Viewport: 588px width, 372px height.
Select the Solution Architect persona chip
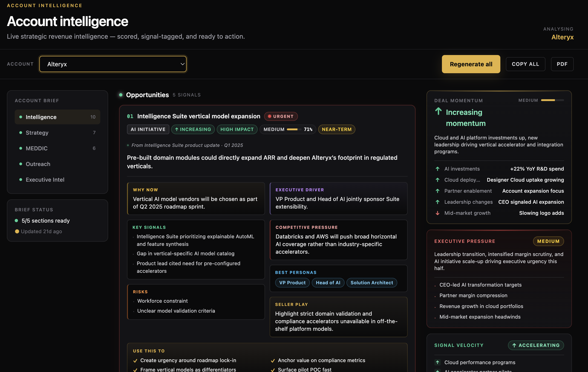(372, 282)
